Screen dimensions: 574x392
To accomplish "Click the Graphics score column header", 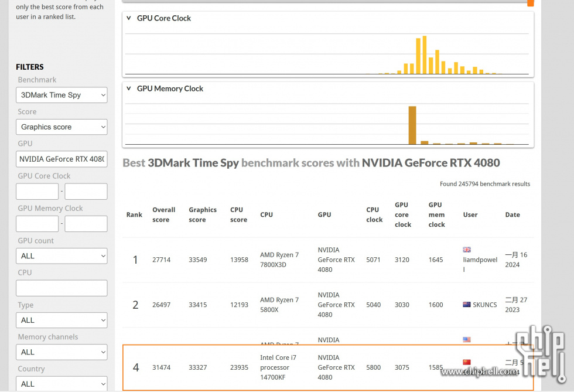I will pyautogui.click(x=203, y=214).
